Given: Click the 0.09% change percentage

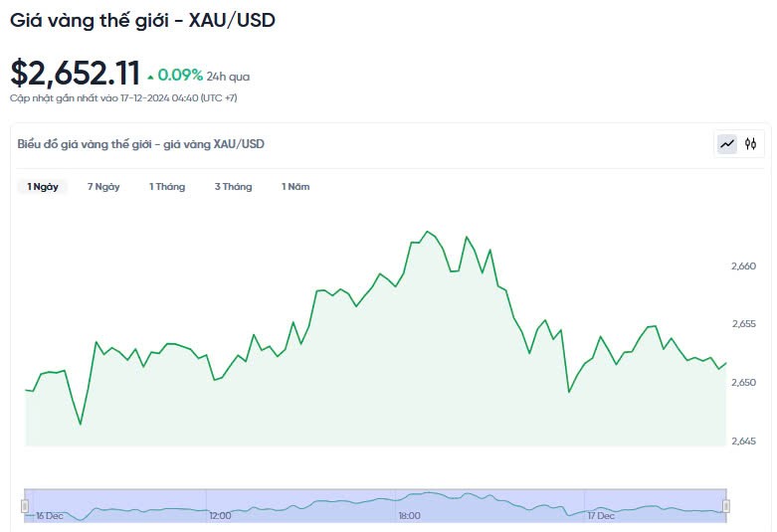Looking at the screenshot, I should click(181, 76).
